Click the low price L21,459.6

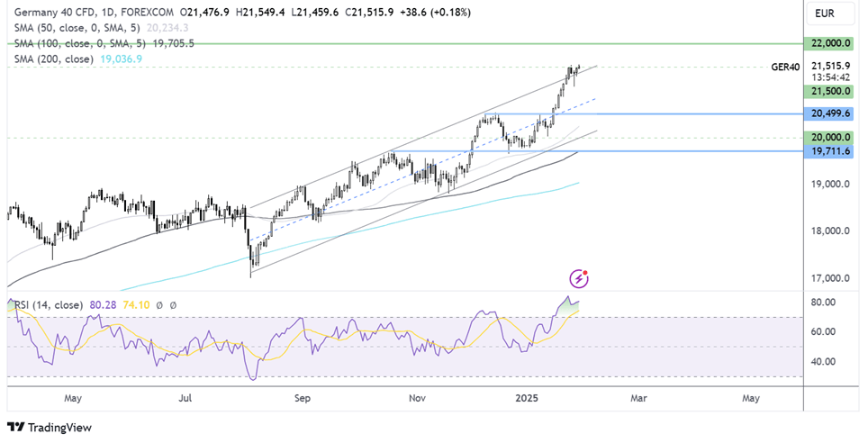point(315,12)
